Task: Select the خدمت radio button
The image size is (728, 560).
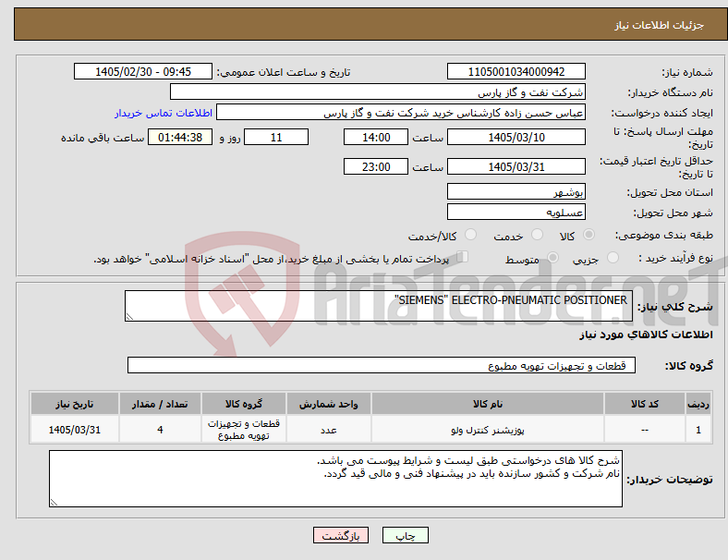Action: (537, 235)
